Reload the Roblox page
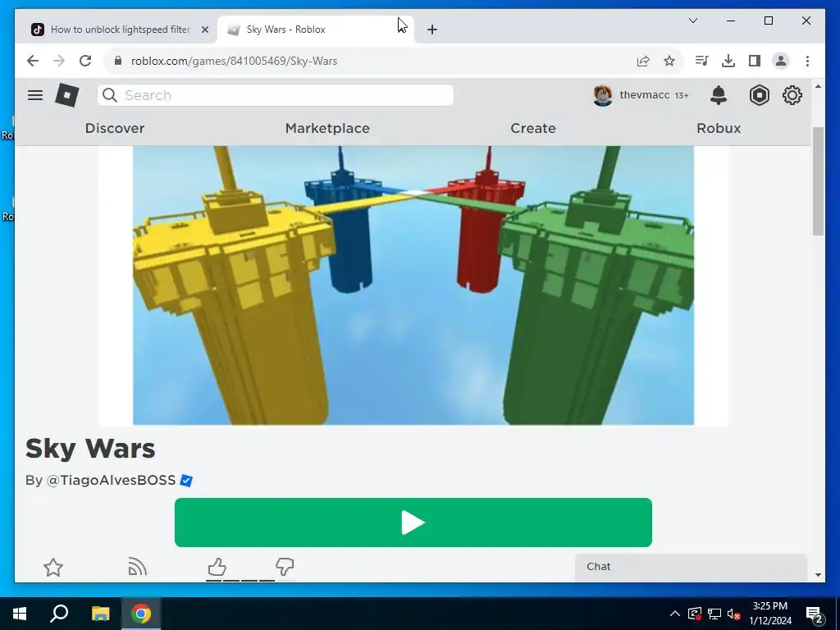 coord(85,61)
